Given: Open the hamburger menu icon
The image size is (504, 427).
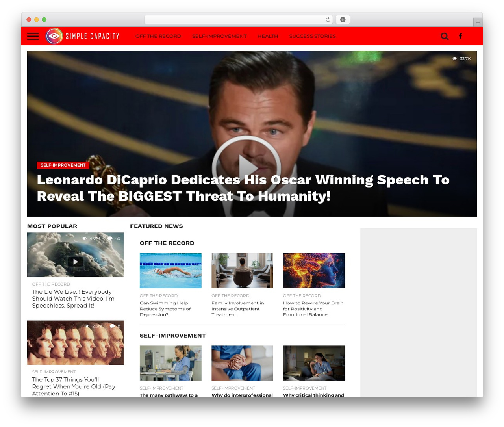Looking at the screenshot, I should click(33, 36).
